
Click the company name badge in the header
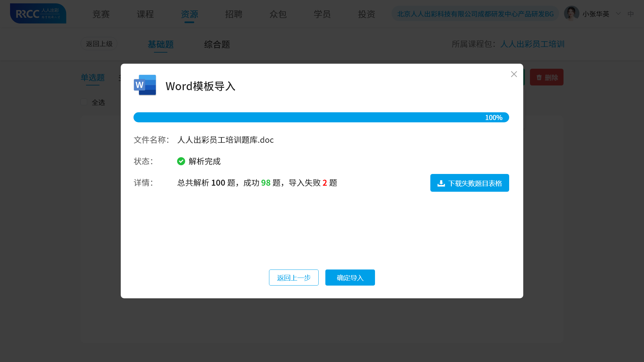tap(475, 14)
